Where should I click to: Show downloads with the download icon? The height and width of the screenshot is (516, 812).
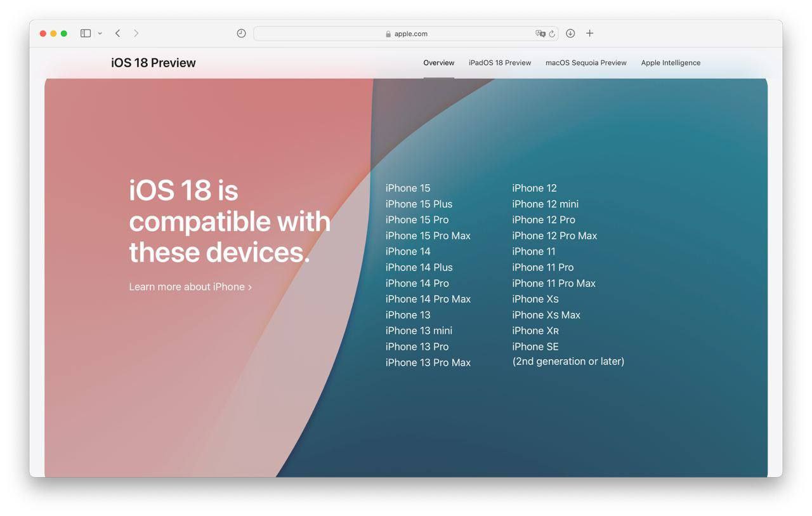(570, 33)
